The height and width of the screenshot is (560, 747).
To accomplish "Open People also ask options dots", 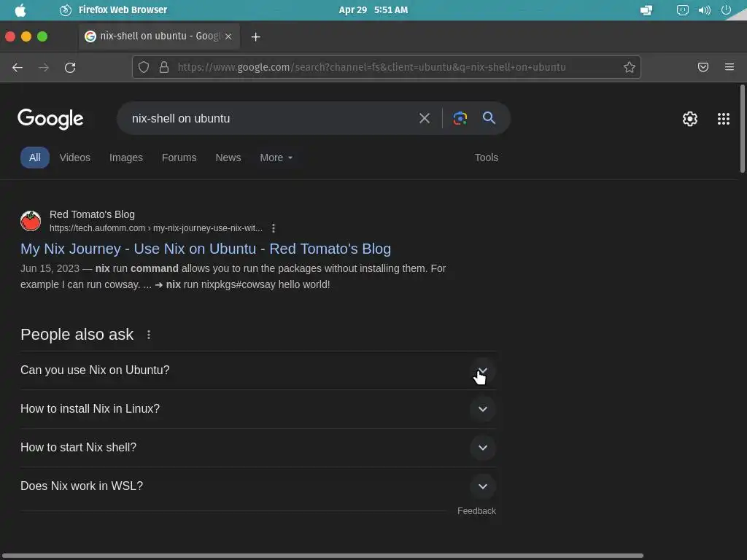I will [x=149, y=335].
